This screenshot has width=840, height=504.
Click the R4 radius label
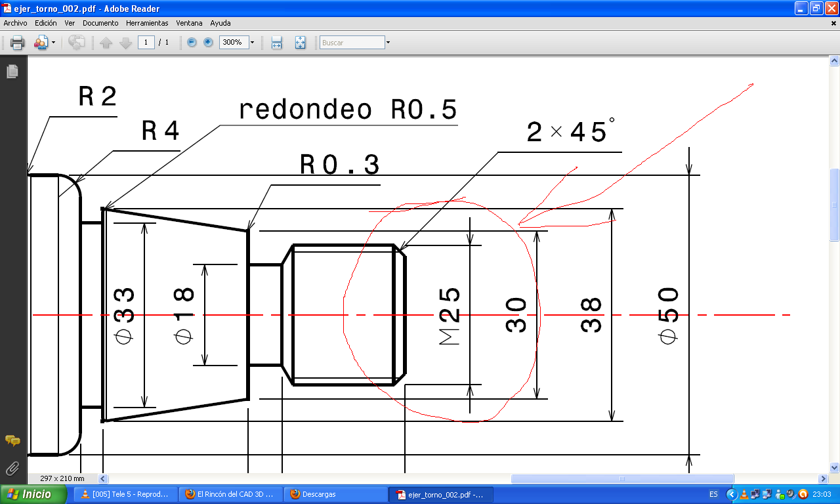(161, 131)
